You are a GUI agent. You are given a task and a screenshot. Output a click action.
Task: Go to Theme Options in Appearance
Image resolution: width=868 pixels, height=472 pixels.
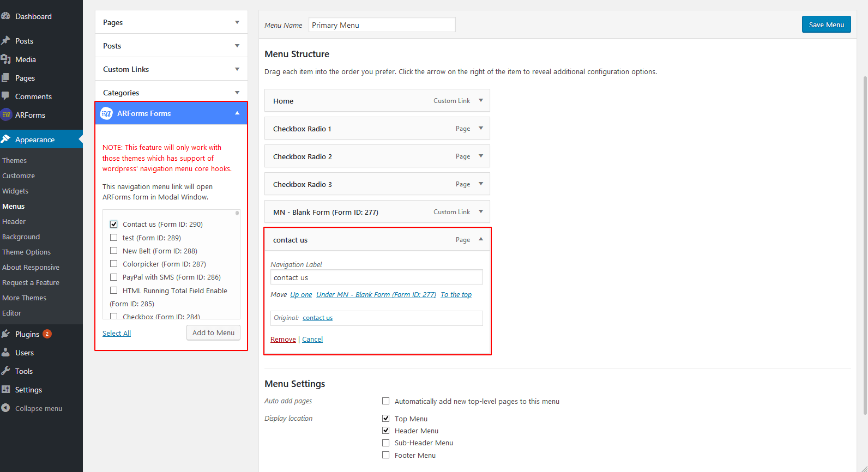[26, 252]
